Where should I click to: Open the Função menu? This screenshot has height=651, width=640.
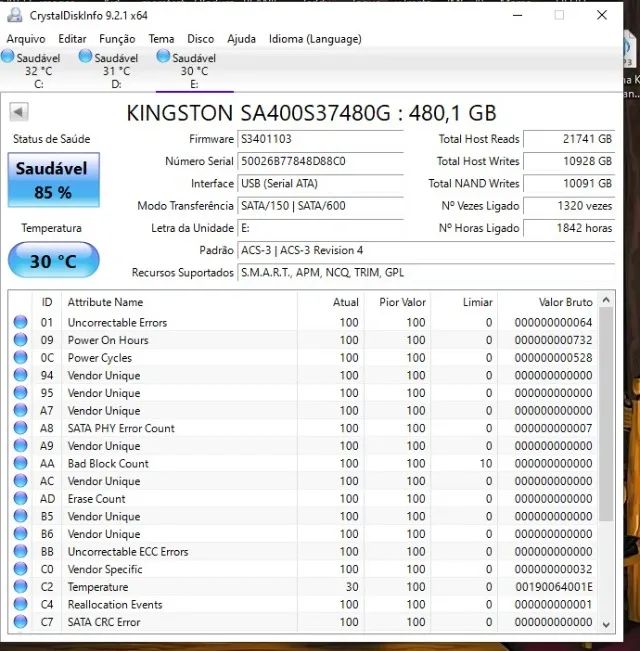[x=117, y=39]
